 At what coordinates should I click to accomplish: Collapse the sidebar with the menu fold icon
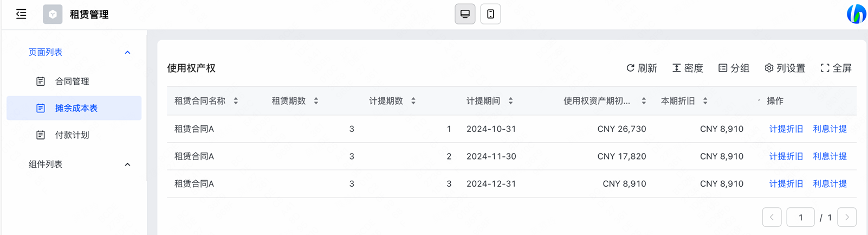point(21,14)
